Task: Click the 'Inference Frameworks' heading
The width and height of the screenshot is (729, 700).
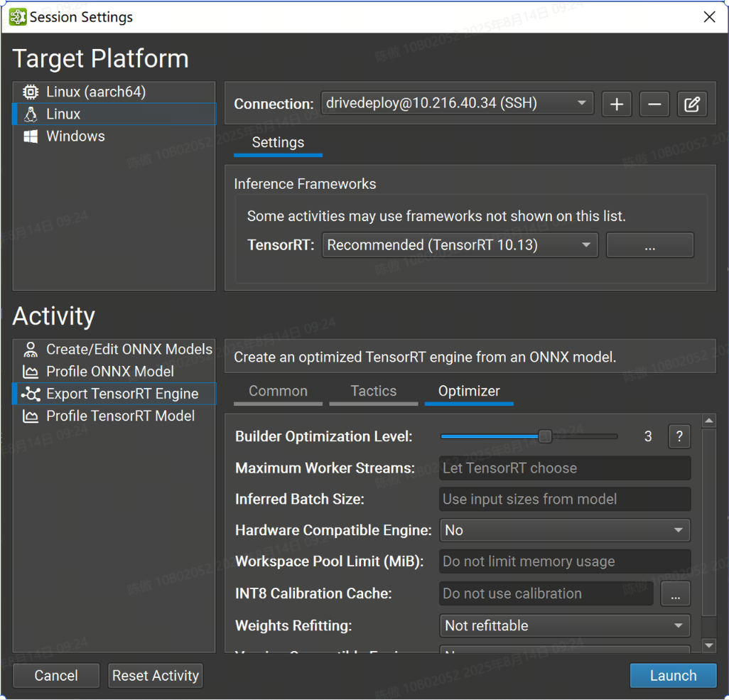Action: point(305,184)
